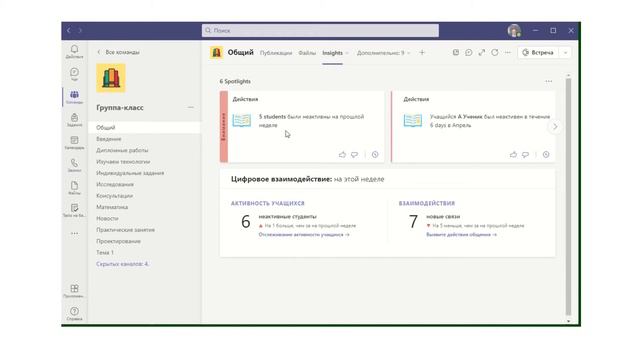Open the Spotlights section ellipsis menu
Image resolution: width=640 pixels, height=360 pixels.
coord(549,81)
